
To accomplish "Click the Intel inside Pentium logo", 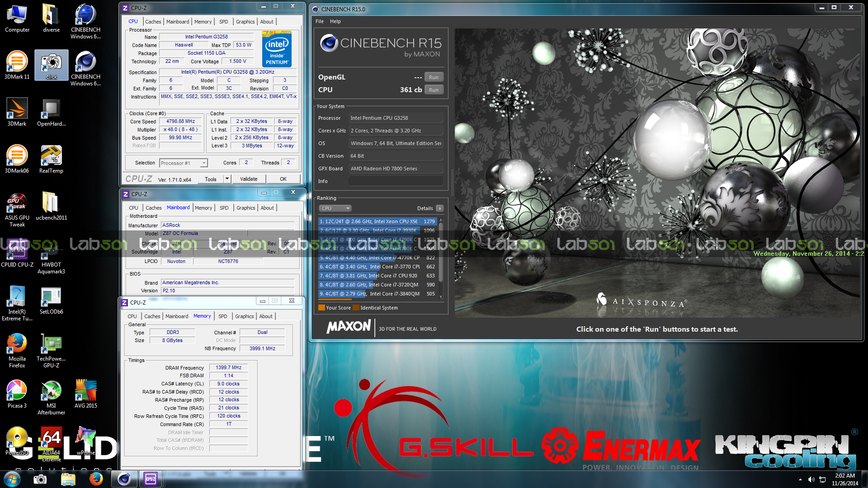I will (277, 49).
